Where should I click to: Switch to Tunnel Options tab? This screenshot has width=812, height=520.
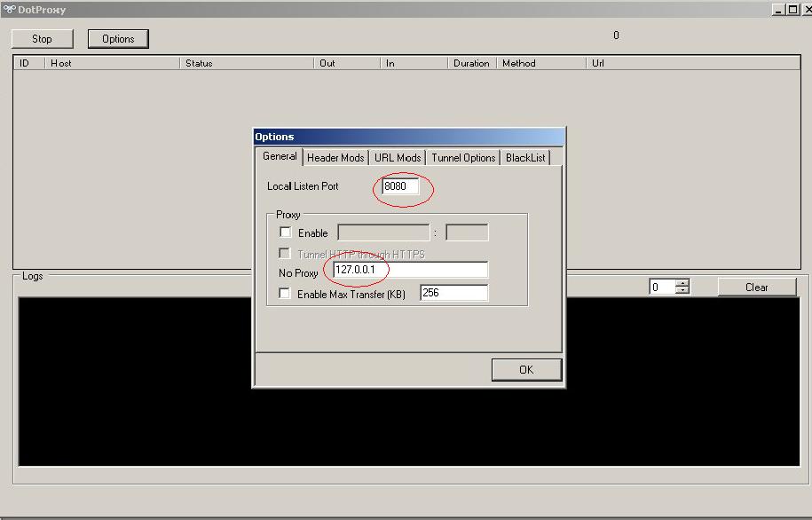click(463, 157)
